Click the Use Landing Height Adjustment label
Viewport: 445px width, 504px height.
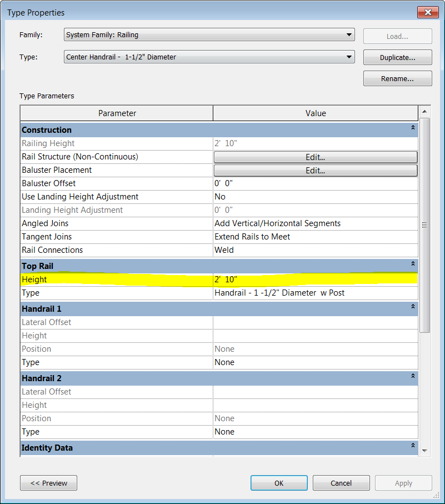point(80,197)
